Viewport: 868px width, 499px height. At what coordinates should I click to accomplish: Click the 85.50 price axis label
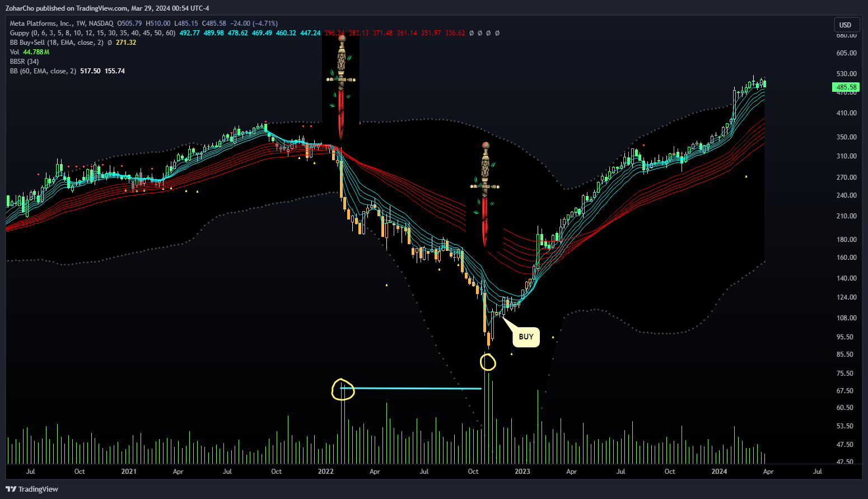point(845,355)
